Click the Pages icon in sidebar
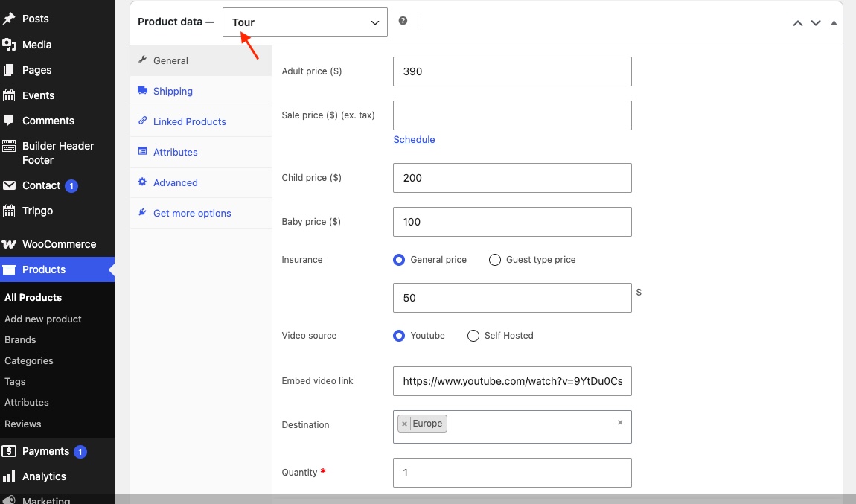 tap(9, 70)
